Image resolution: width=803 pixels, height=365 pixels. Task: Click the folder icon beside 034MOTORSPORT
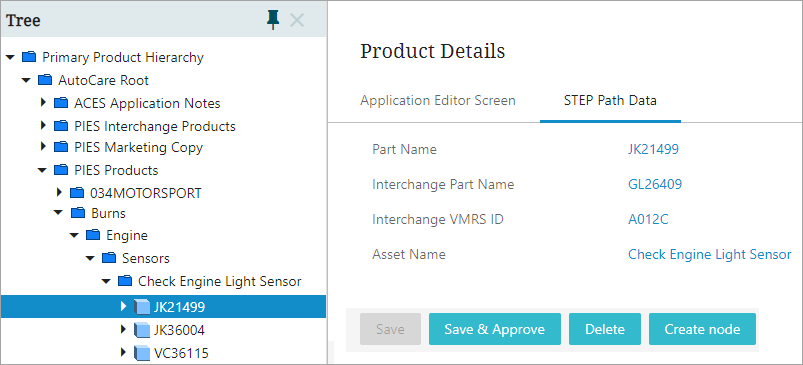[77, 193]
